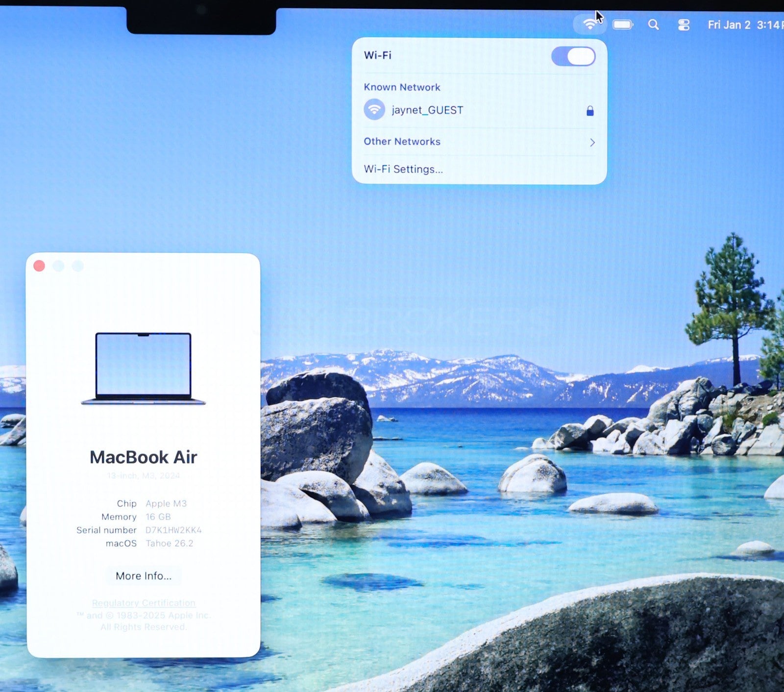The height and width of the screenshot is (692, 784).
Task: Open Spotlight search magnifying glass
Action: 653,25
